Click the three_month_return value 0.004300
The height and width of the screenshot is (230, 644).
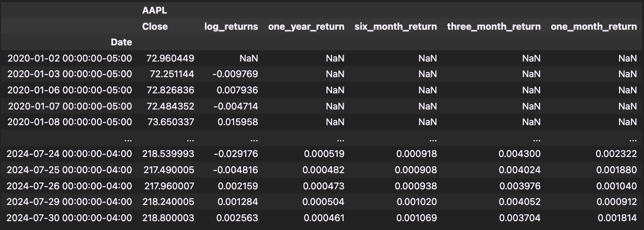[519, 154]
